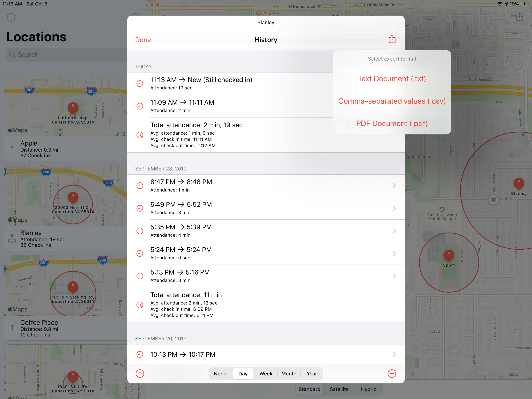Tap clock icon beside 11:09 AM entry
The height and width of the screenshot is (399, 532).
(x=140, y=106)
